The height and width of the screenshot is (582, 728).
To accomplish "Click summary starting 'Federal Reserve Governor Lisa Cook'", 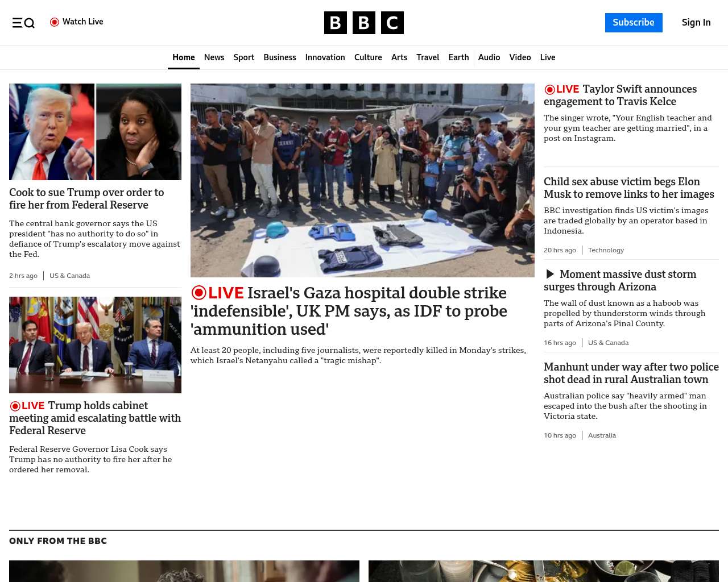I will coord(90,459).
